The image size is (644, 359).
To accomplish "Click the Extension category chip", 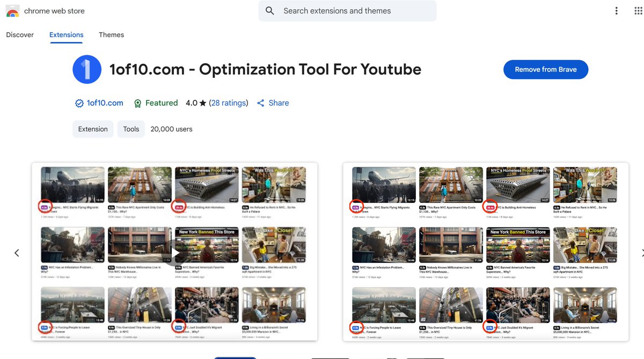I will 93,129.
